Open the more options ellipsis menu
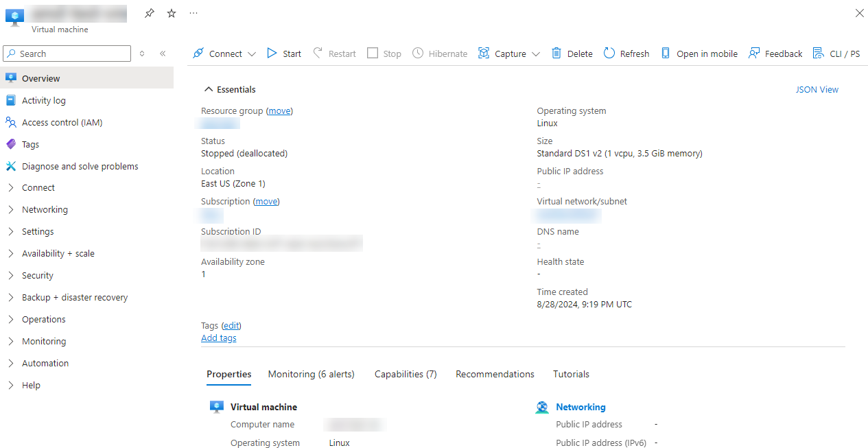Viewport: 868px width, 448px height. 193,13
